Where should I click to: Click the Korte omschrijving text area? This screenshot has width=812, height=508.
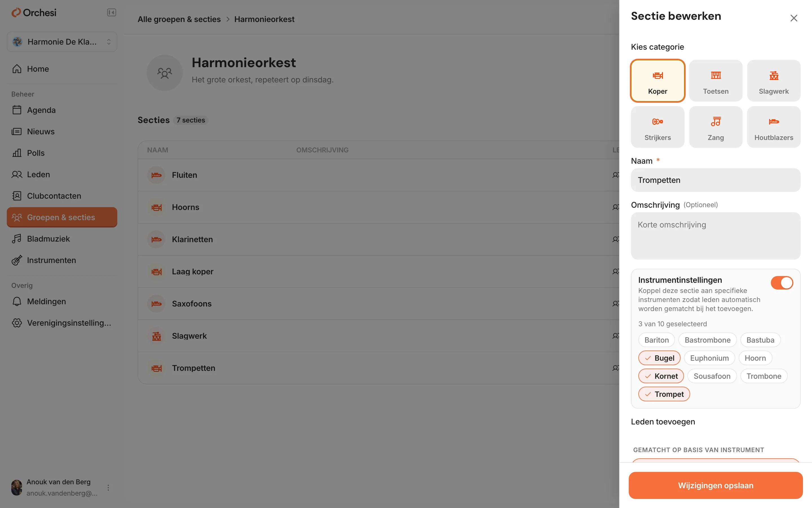715,236
